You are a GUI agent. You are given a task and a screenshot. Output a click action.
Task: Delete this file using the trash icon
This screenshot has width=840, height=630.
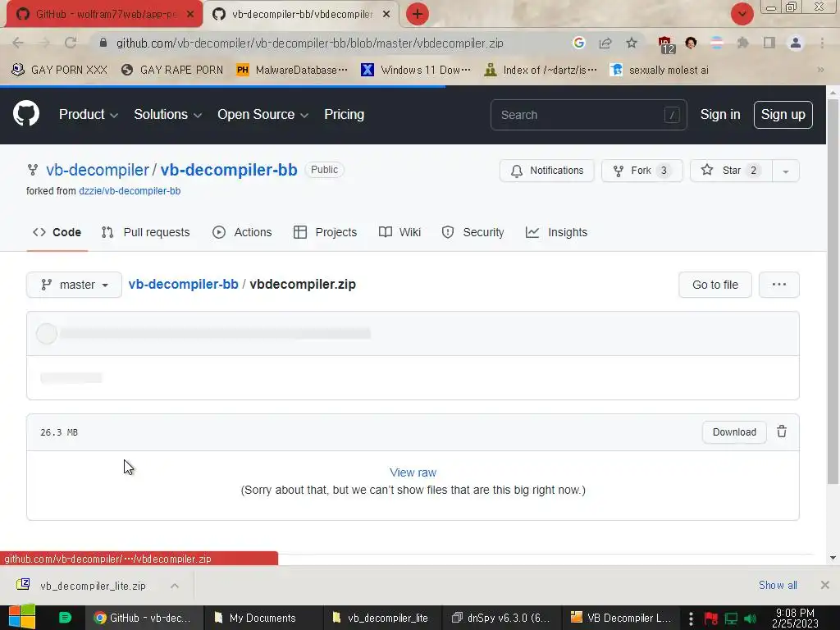pyautogui.click(x=782, y=431)
